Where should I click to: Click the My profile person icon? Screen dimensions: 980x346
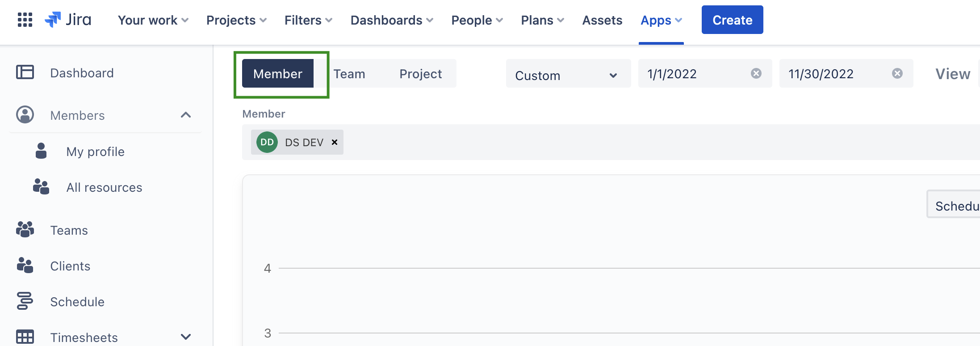point(41,151)
